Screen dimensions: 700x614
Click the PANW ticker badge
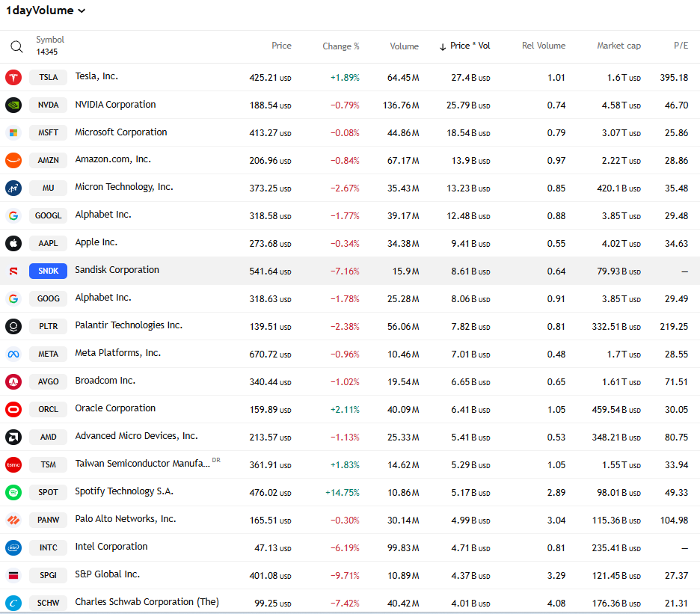(48, 521)
